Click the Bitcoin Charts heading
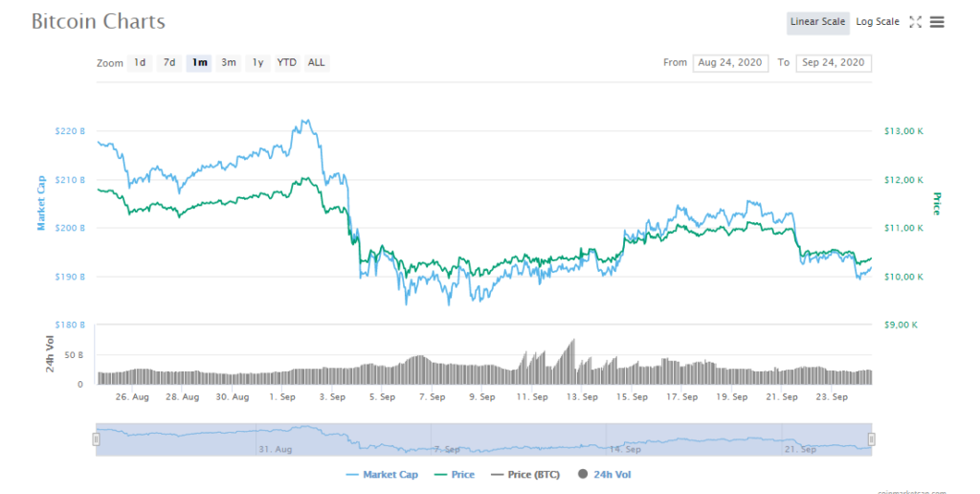980x494 pixels. pyautogui.click(x=99, y=22)
